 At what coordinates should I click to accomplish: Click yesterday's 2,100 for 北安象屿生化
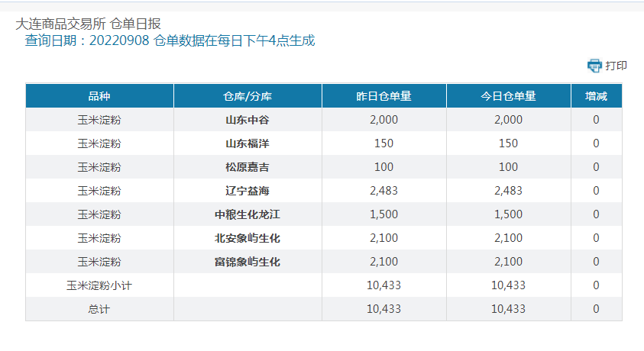tap(384, 238)
